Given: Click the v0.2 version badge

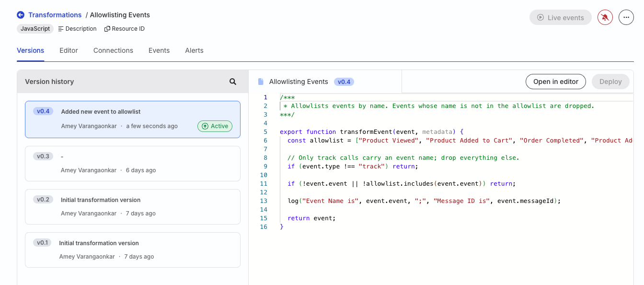Looking at the screenshot, I should (43, 199).
